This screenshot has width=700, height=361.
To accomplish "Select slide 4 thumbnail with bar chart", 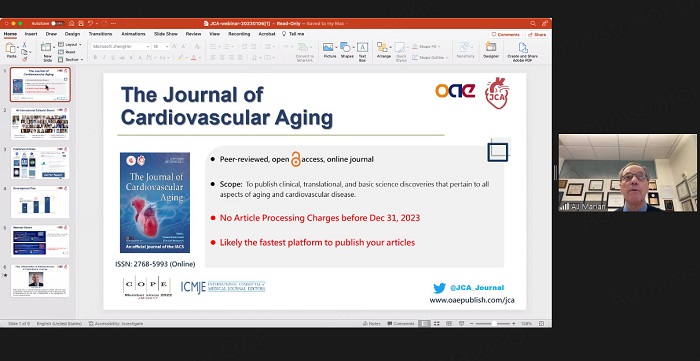I will tap(40, 202).
